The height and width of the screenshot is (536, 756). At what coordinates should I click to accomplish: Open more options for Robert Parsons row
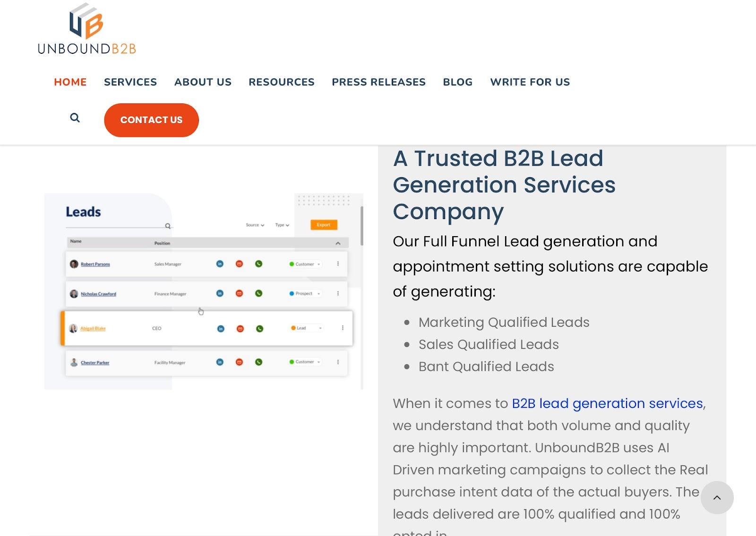pyautogui.click(x=338, y=264)
